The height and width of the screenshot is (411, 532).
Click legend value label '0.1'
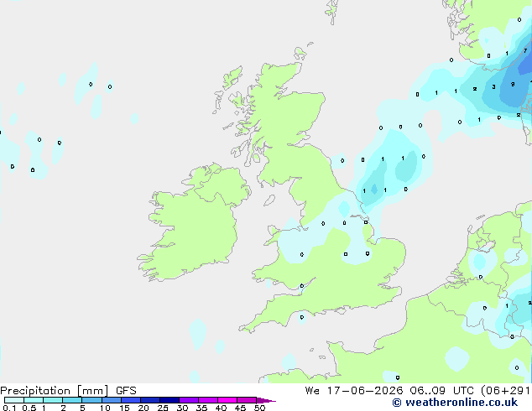[9, 408]
